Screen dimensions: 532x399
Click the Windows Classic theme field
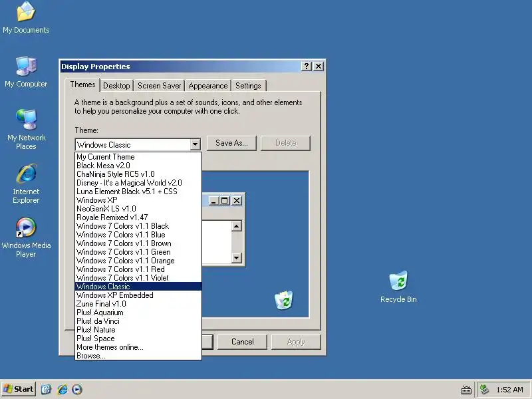point(132,144)
